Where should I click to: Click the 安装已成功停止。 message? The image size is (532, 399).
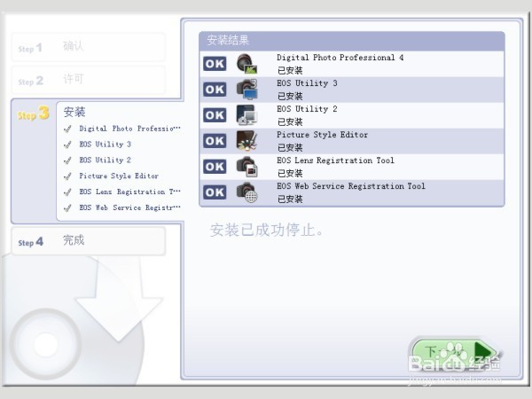(266, 230)
